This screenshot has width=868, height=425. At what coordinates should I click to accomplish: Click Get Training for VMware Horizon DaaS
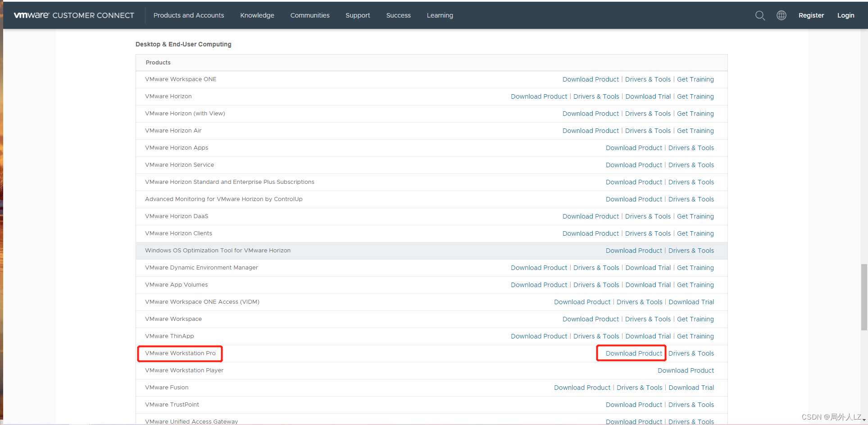(695, 216)
